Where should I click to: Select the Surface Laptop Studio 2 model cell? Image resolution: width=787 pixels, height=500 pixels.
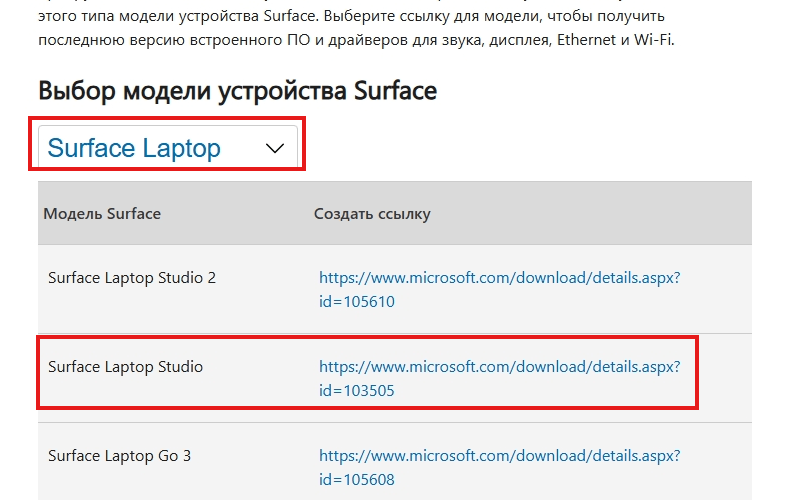click(x=132, y=277)
